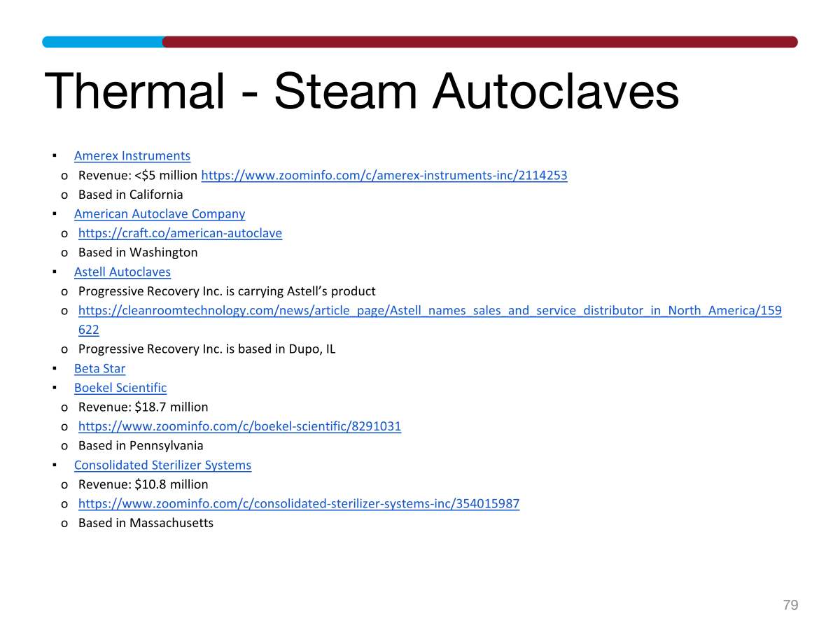
Task: Follow the craft.co/american-autoclave link
Action: click(180, 233)
